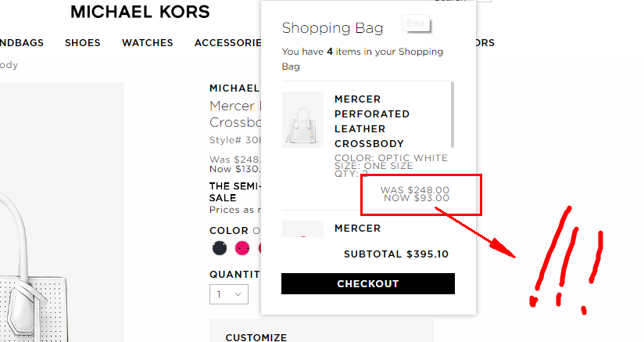Viewport: 644px width, 342px height.
Task: Click the shopping bag scrollbar
Action: (453, 113)
